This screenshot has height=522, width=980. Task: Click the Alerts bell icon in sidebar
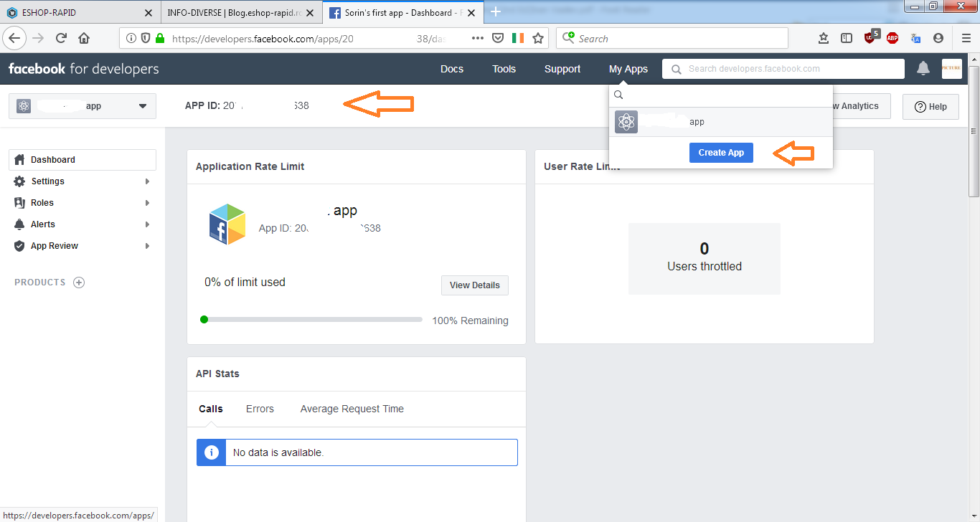[x=19, y=224]
